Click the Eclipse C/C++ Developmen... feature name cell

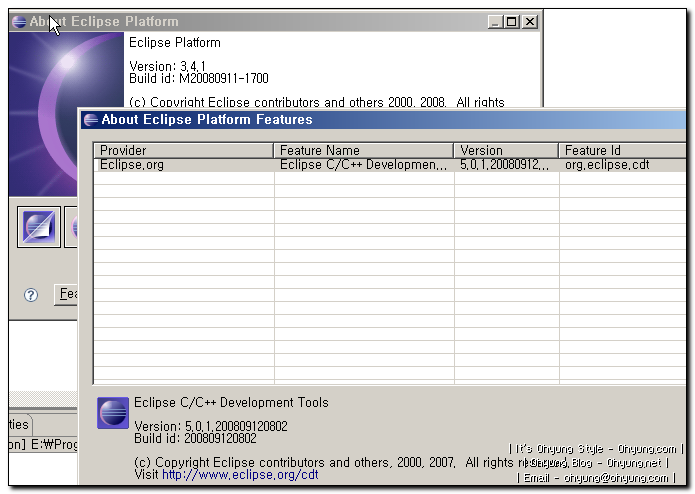(363, 165)
